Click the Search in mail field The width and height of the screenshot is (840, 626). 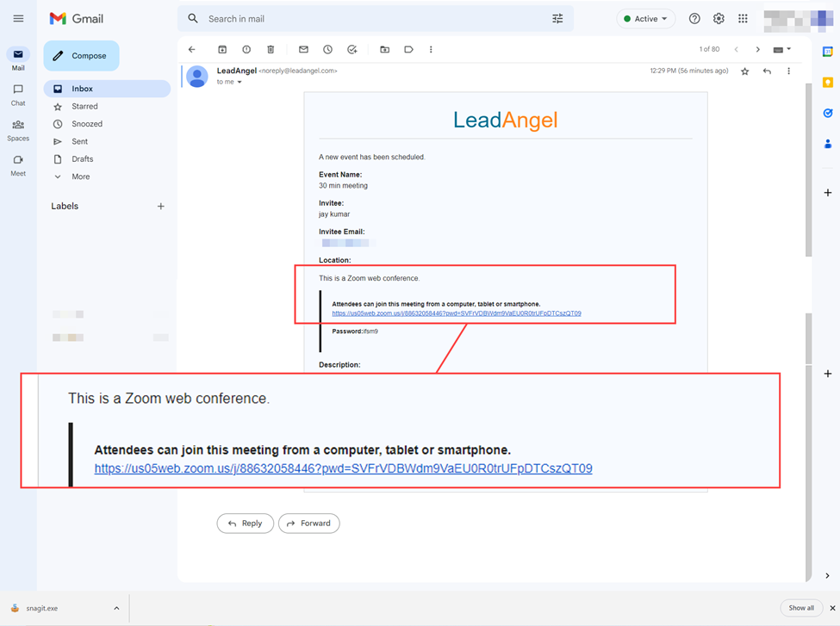(375, 19)
